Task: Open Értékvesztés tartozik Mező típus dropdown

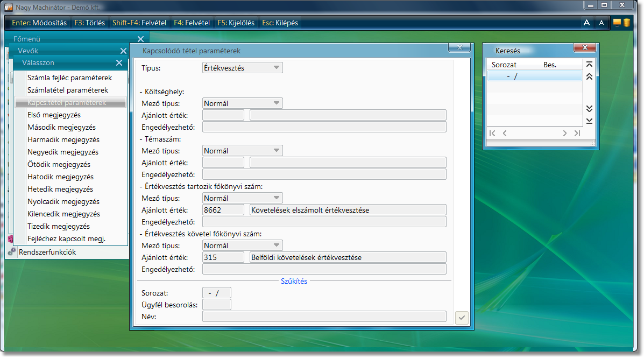Action: 242,198
